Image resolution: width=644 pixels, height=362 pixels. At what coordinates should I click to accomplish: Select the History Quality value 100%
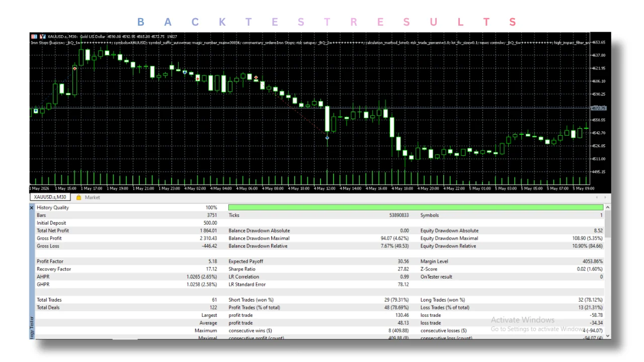211,208
